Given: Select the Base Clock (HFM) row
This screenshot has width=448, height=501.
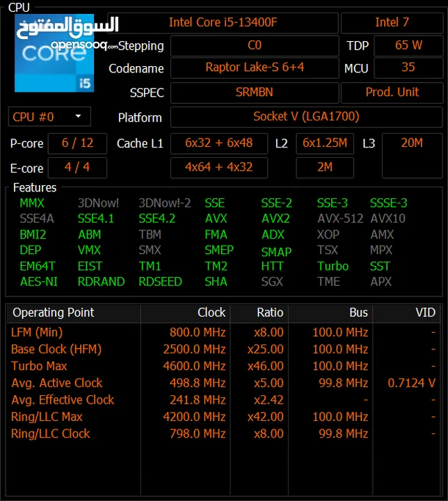Looking at the screenshot, I should pos(223,349).
